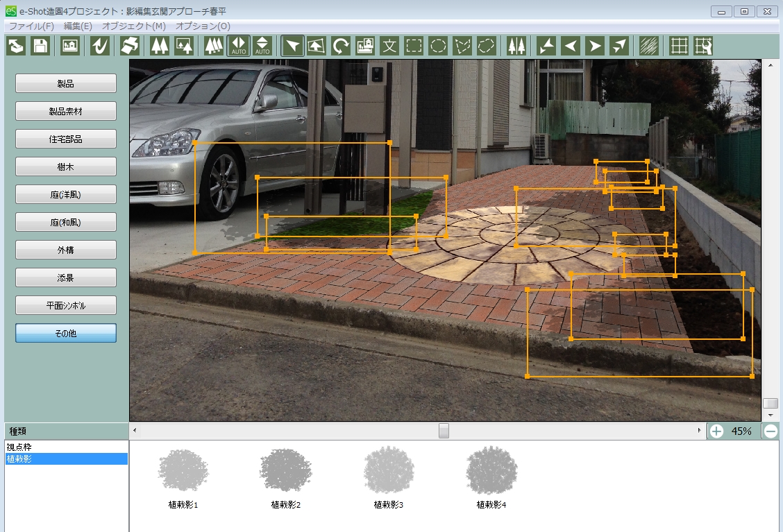Toggle the vertical AUTO flip button
783x532 pixels.
pos(262,46)
